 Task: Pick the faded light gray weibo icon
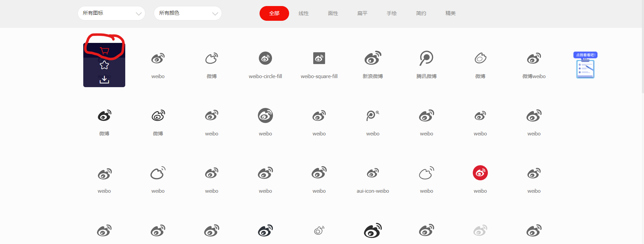point(480,231)
